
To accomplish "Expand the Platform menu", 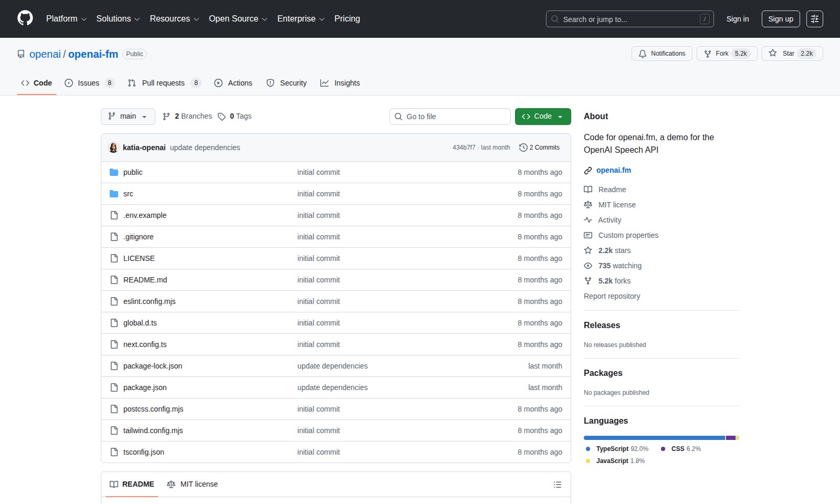I will click(67, 19).
